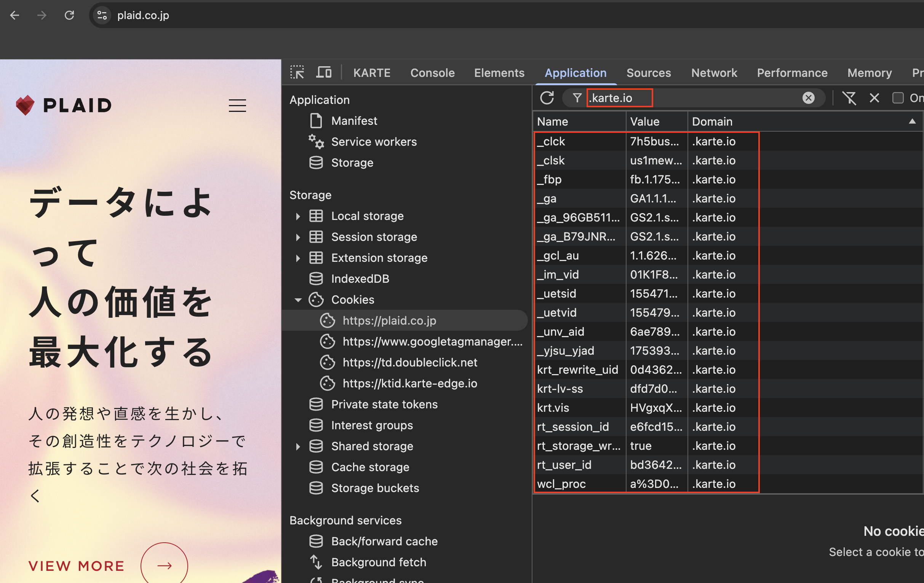The image size is (924, 583).
Task: Click the cookie filter text field
Action: [694, 98]
